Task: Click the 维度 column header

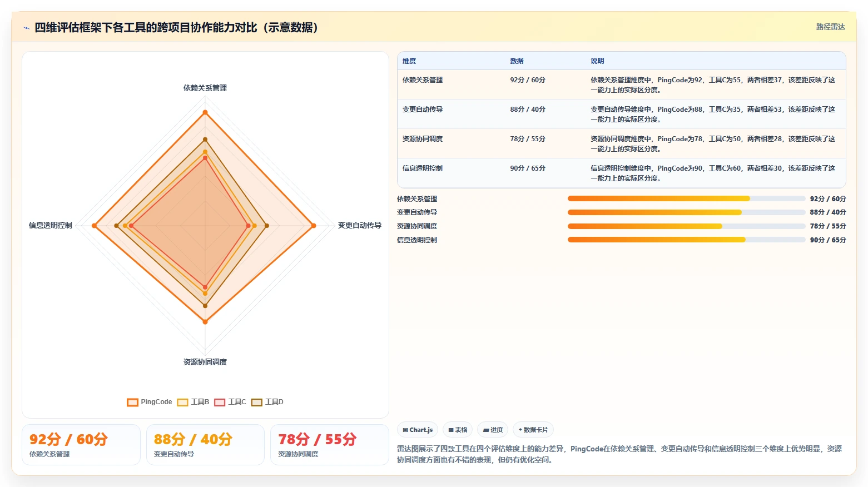Action: (409, 61)
